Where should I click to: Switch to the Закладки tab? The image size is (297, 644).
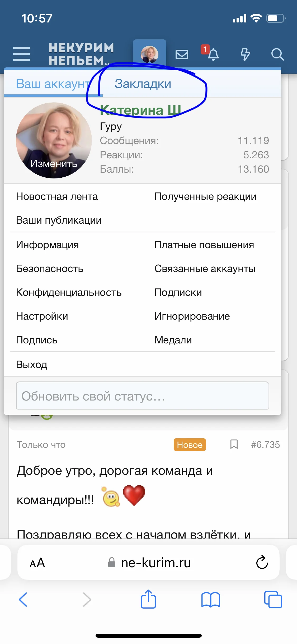click(143, 84)
